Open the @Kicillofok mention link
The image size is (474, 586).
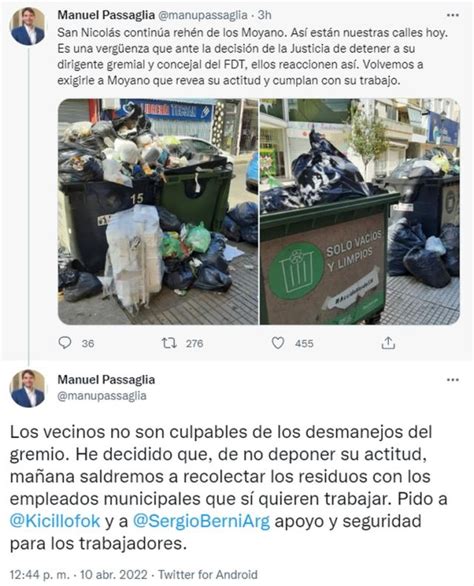point(55,521)
